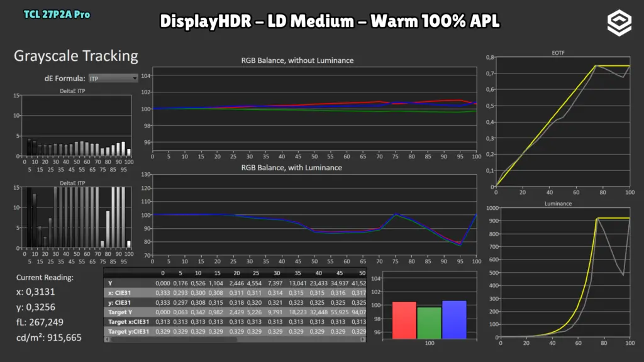
Task: Select the 'x: CIE31' row header
Action: coord(119,293)
